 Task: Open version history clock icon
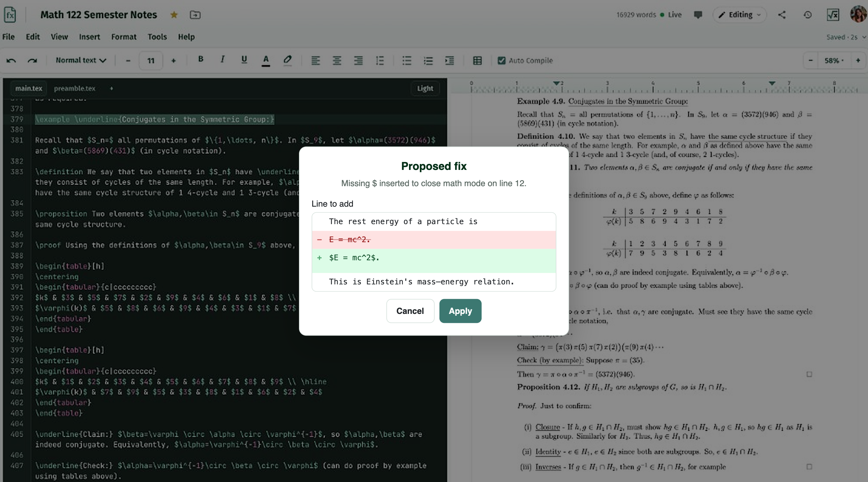[807, 15]
